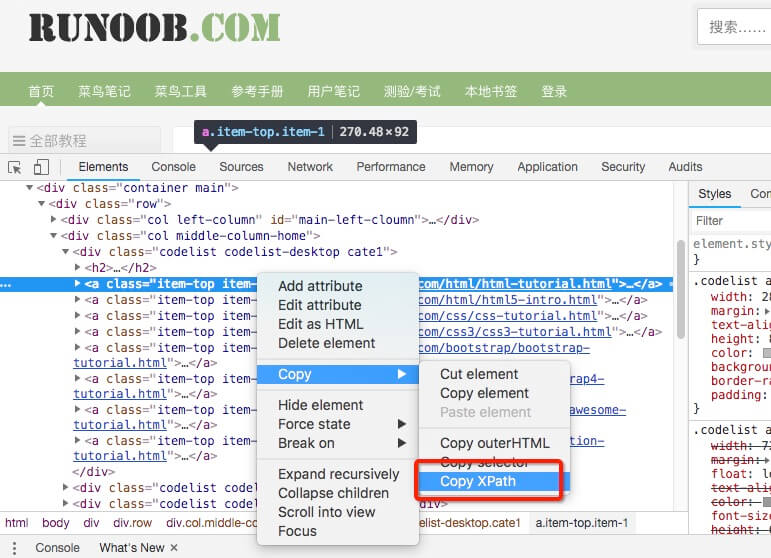
Task: Click the Elements panel vertical scrollbar
Action: 681,289
